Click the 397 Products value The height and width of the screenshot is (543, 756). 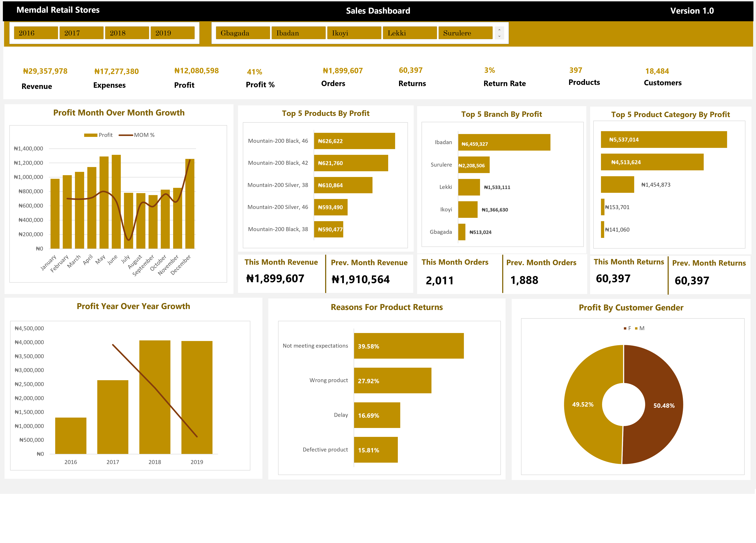pyautogui.click(x=576, y=70)
